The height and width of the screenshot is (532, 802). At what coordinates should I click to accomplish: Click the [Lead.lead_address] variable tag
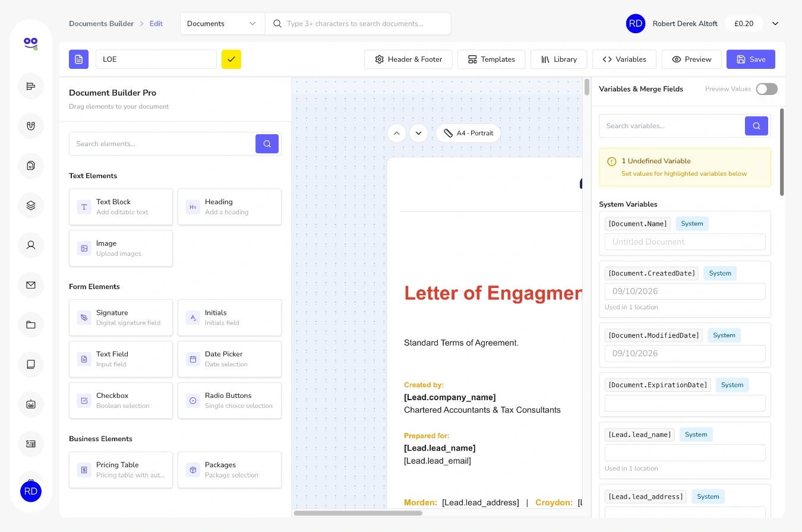click(645, 496)
